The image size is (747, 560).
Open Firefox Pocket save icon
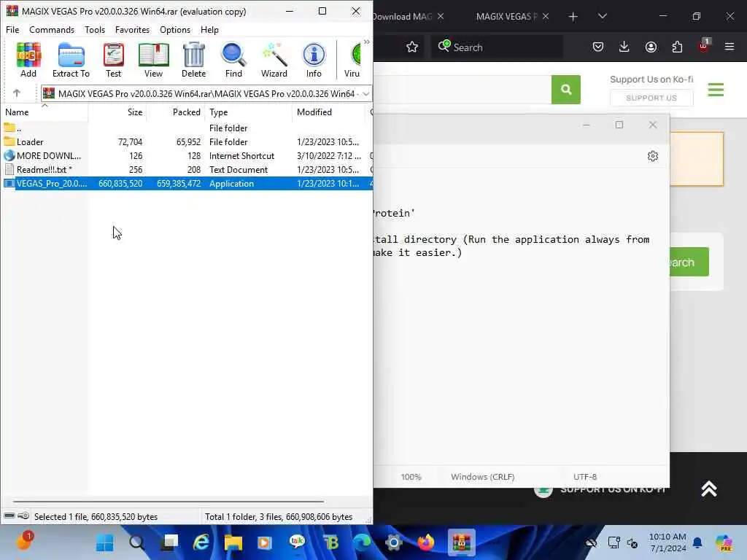[x=598, y=47]
